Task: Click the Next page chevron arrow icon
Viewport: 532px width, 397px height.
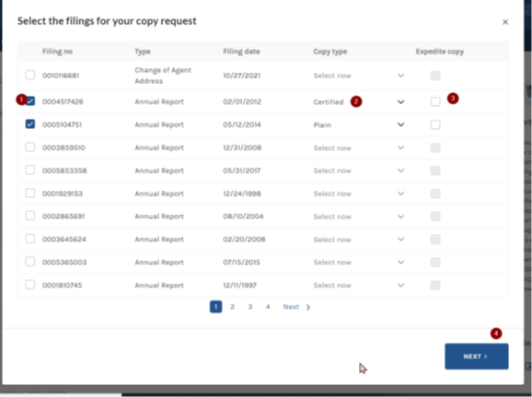Action: [x=308, y=307]
